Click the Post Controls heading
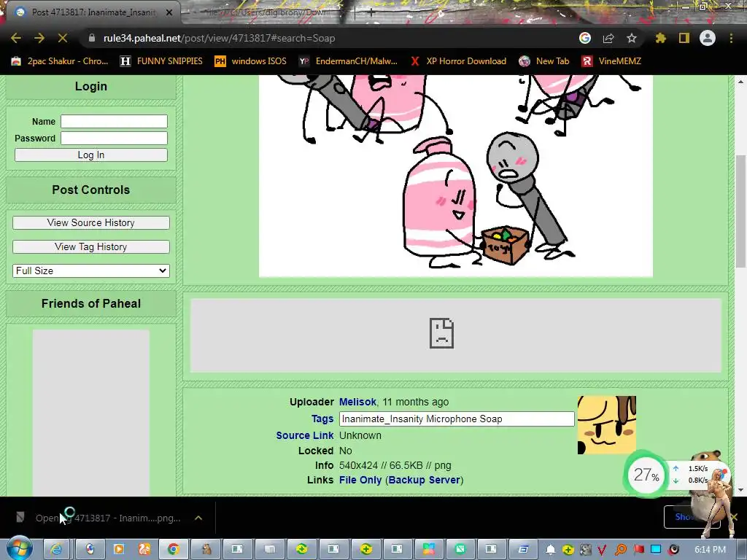 coord(91,190)
